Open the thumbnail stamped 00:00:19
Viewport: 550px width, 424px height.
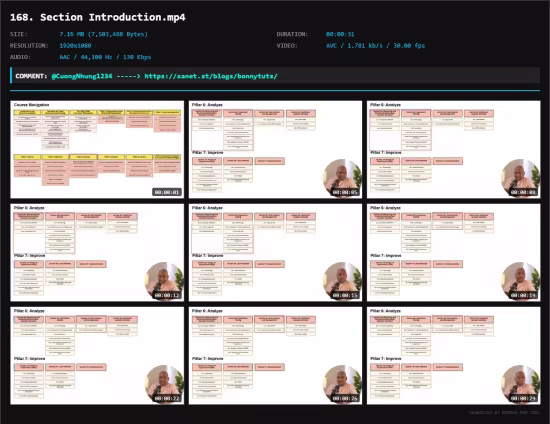click(x=454, y=253)
